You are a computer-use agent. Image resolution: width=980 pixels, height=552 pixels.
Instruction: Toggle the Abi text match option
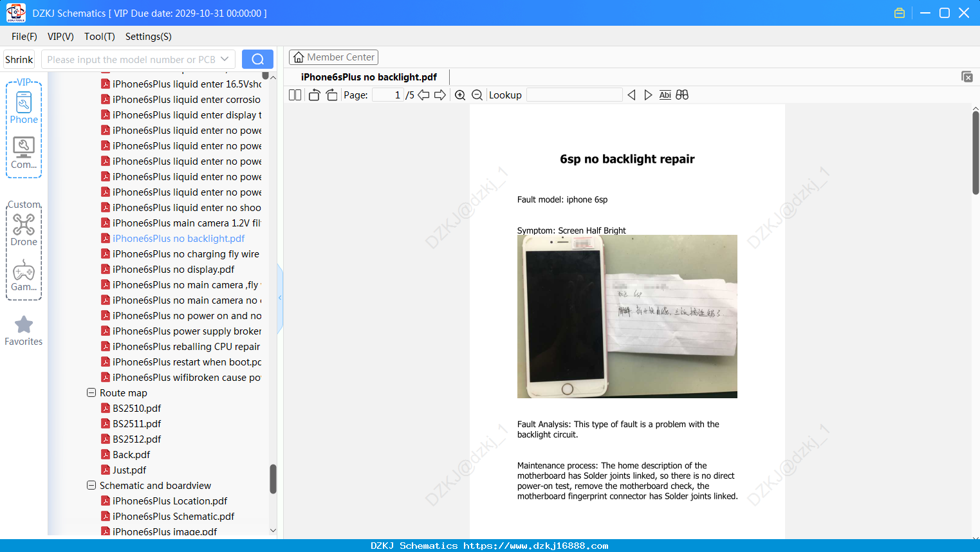click(665, 95)
